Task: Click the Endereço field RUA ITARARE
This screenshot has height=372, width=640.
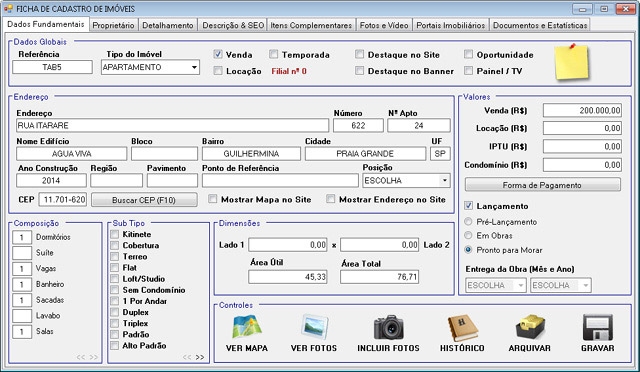Action: point(172,125)
